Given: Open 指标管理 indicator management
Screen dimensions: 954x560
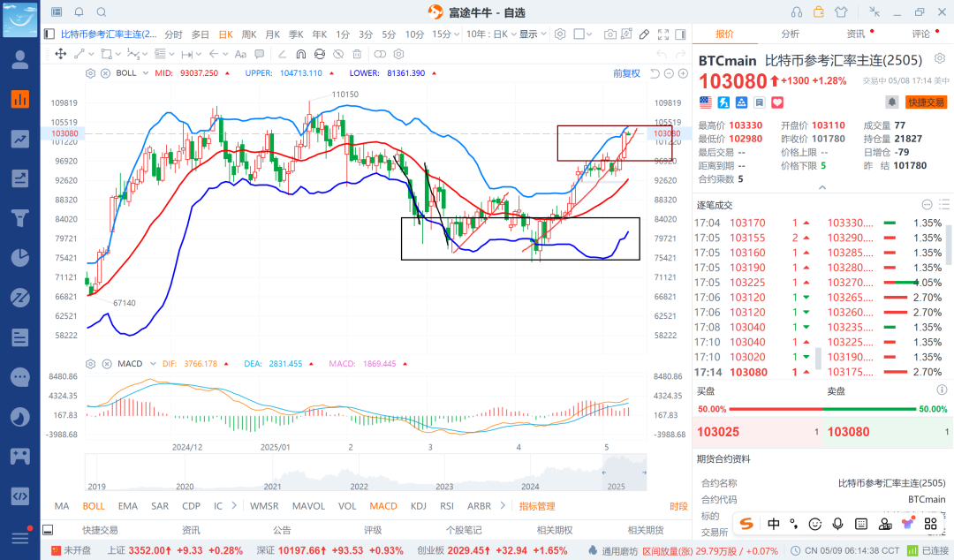Looking at the screenshot, I should (537, 506).
